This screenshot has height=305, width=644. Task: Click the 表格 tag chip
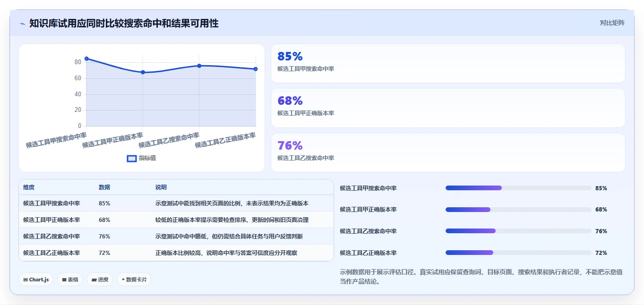[x=70, y=280]
